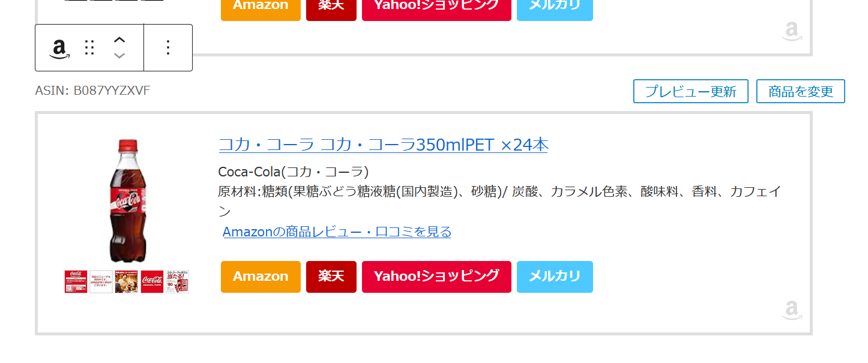Click the 商品を変更 button

[800, 91]
